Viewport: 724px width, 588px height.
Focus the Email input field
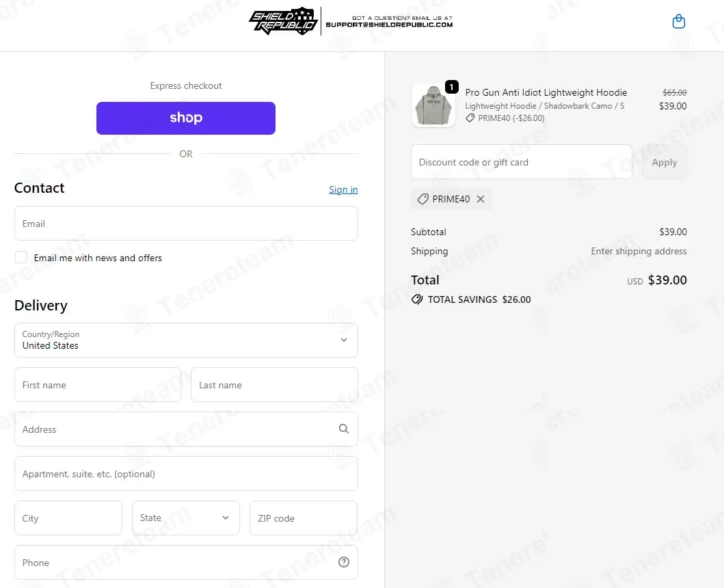point(186,224)
